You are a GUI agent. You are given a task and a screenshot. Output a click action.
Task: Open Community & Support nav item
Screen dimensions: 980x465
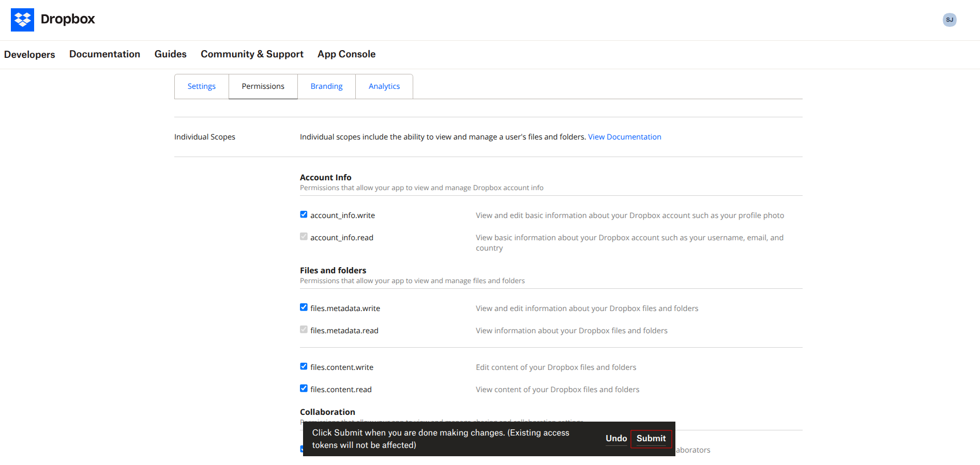(x=252, y=54)
